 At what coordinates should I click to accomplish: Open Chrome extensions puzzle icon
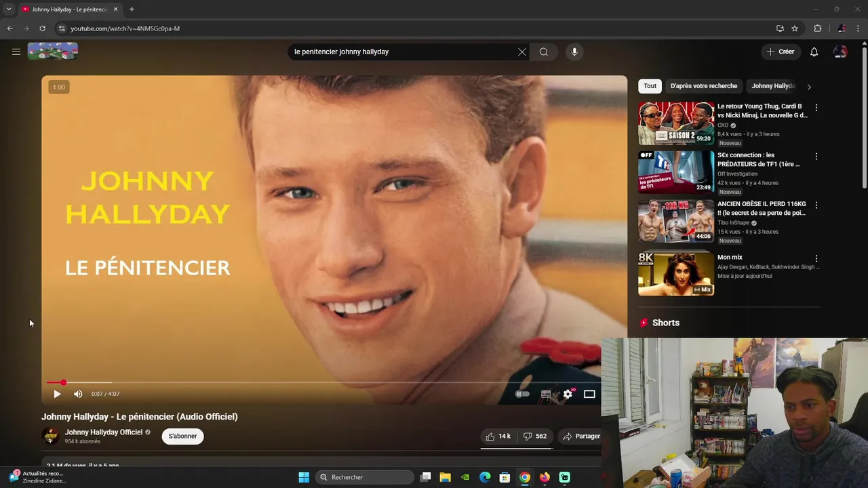click(818, 28)
